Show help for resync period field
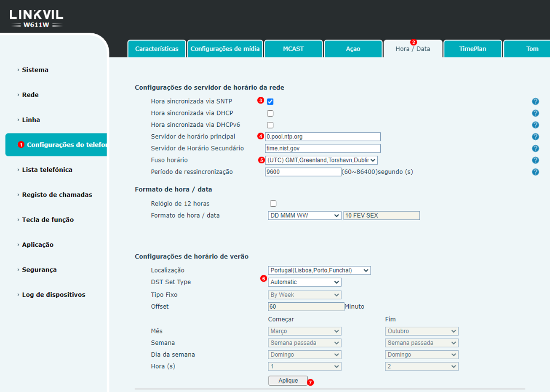Viewport: 550px width, 392px height. tap(535, 172)
